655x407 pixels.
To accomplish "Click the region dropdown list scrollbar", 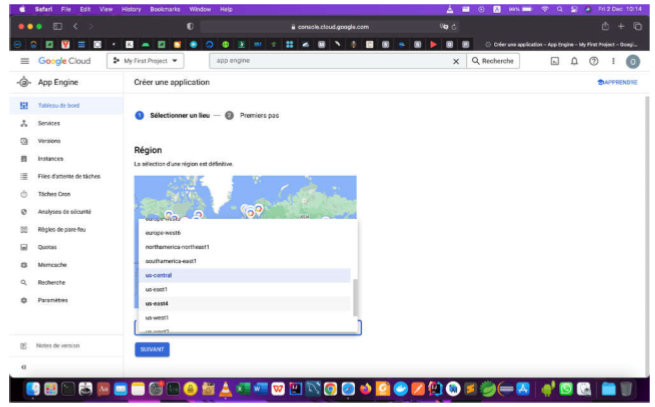I will [355, 298].
